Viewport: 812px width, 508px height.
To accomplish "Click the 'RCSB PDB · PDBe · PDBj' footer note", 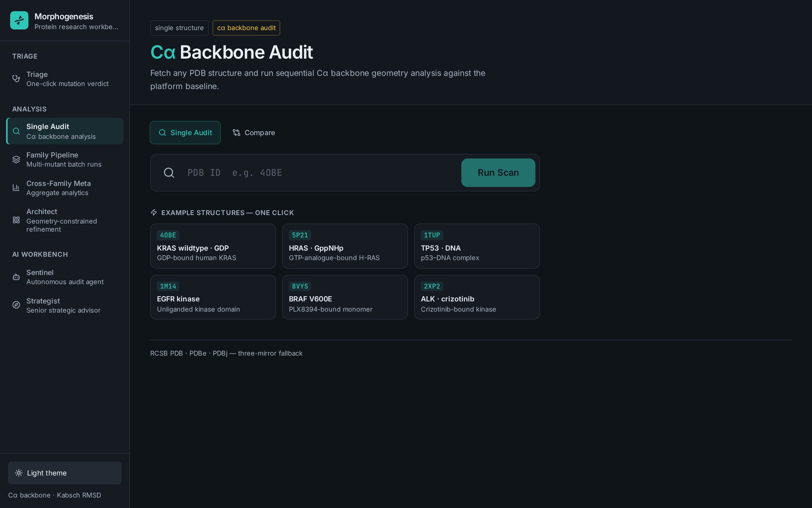I will [226, 353].
